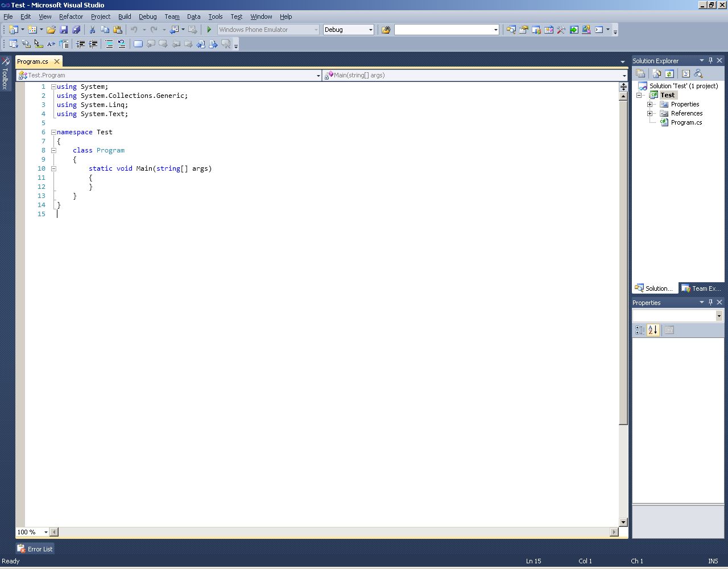Collapse the using directives outline on line 1
This screenshot has height=569, width=728.
tap(53, 86)
